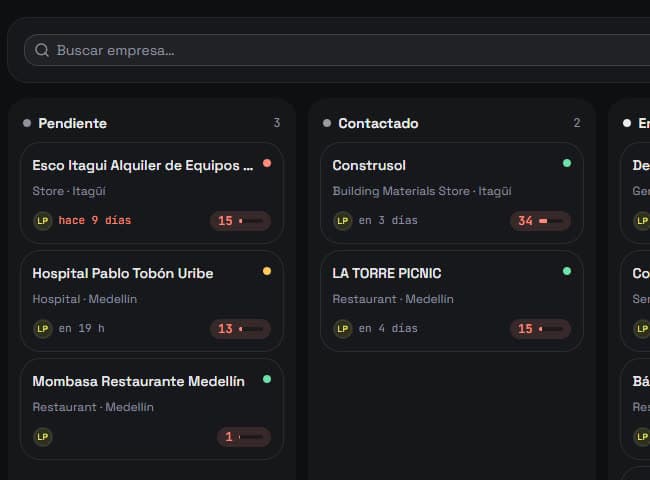Image resolution: width=650 pixels, height=480 pixels.
Task: Select the Contactado column header
Action: point(378,123)
